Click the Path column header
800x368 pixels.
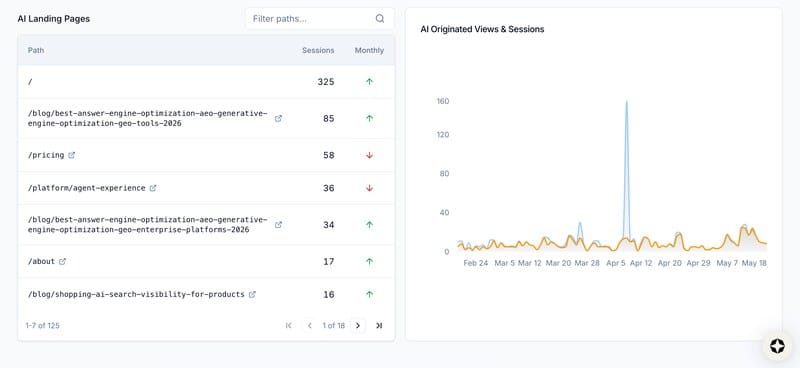tap(36, 51)
